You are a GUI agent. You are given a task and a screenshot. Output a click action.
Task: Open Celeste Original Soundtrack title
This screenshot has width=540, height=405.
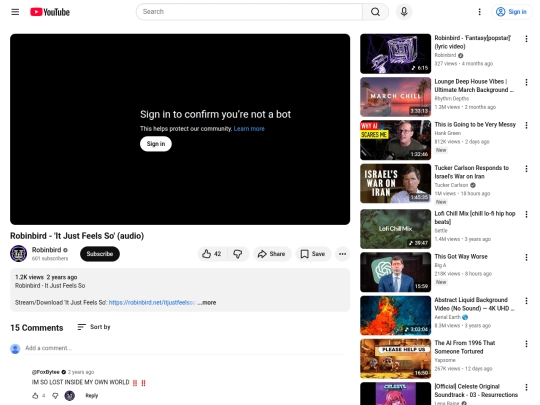click(476, 391)
